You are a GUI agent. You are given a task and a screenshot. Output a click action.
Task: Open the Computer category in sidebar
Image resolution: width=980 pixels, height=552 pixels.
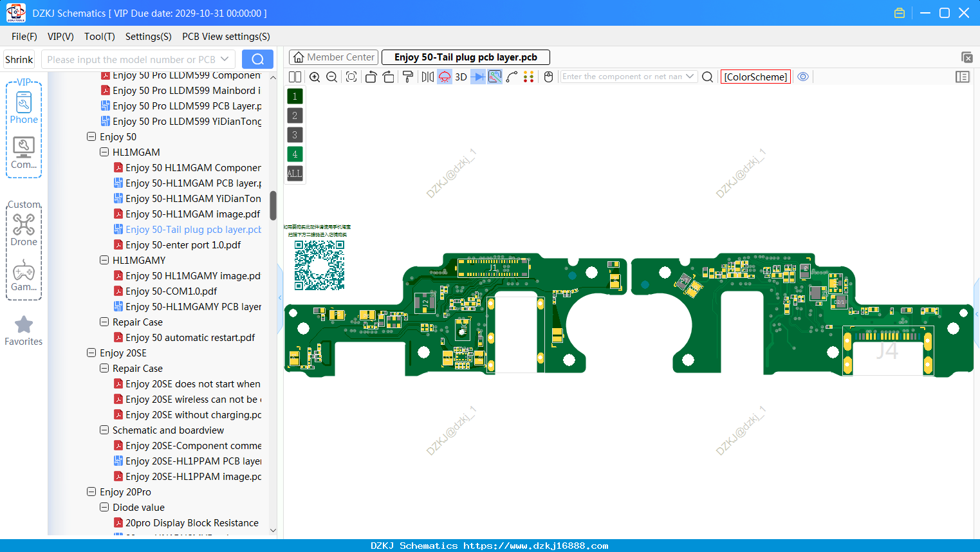(24, 152)
